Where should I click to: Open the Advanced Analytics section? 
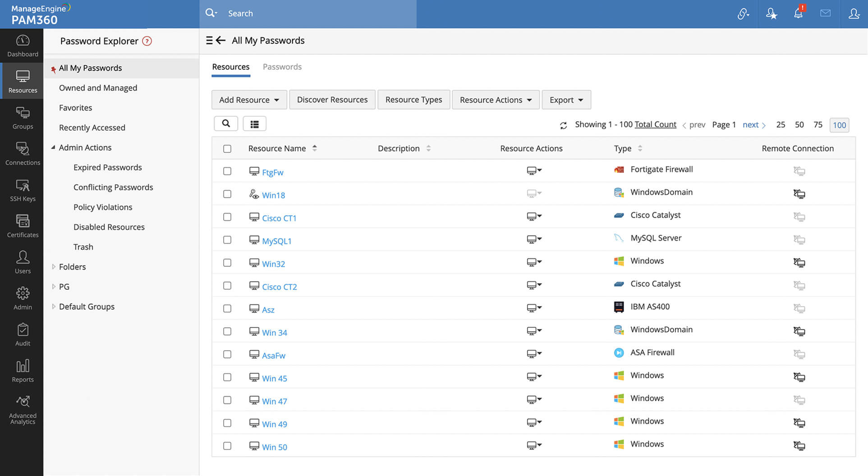tap(23, 410)
